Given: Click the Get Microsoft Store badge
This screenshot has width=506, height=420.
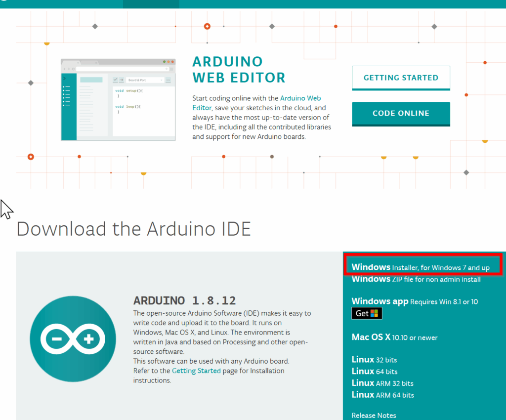Looking at the screenshot, I should (367, 313).
